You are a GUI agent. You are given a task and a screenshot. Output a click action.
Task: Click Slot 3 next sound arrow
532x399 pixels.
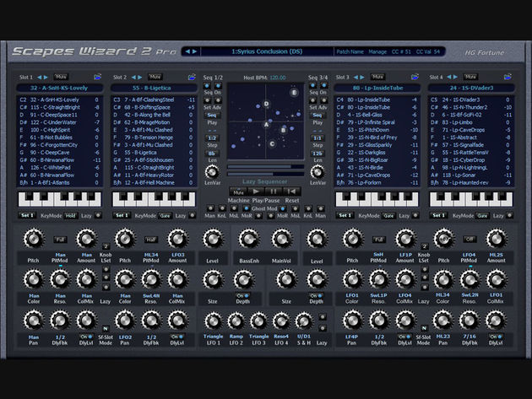(x=362, y=78)
